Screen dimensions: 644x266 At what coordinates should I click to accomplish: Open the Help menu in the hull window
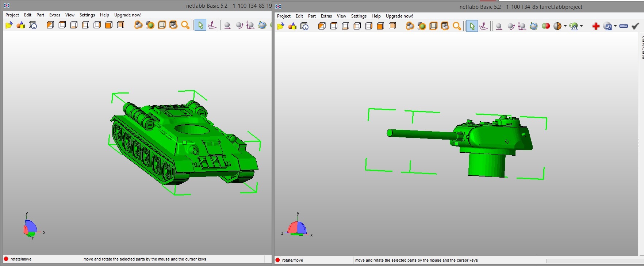pyautogui.click(x=104, y=15)
